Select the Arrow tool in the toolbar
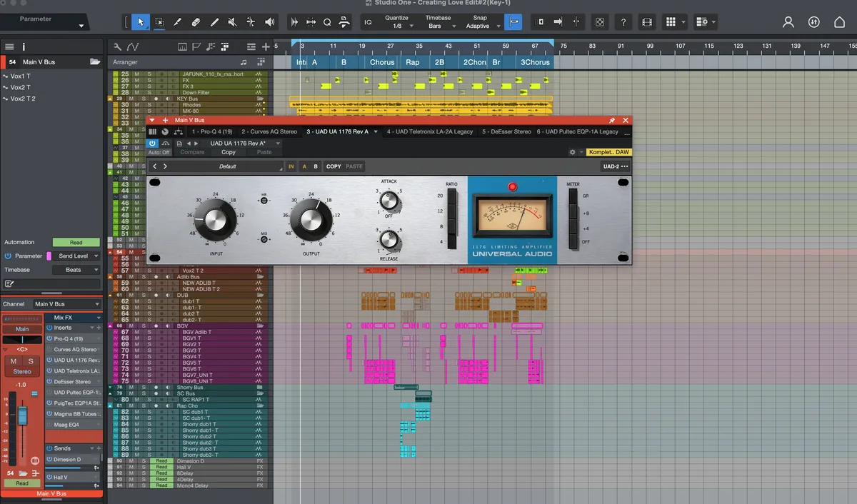 tap(141, 22)
